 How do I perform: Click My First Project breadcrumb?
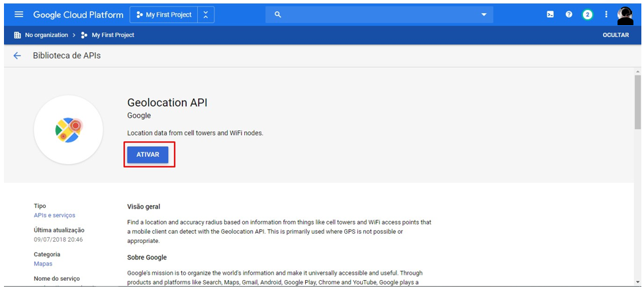(x=113, y=35)
